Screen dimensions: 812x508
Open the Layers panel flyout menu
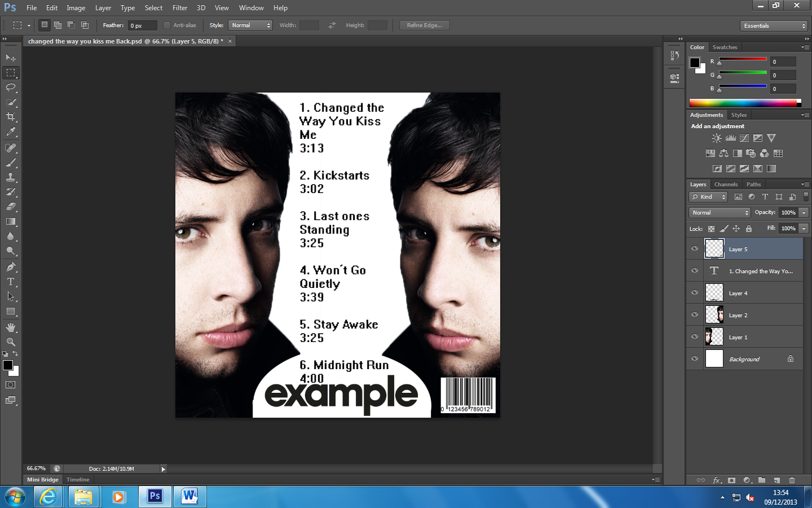pos(805,185)
